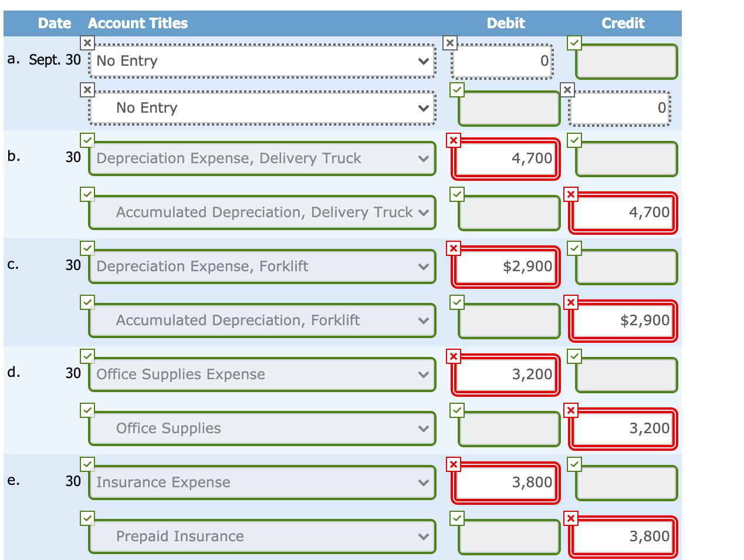The image size is (744, 560).
Task: Click debit field containing $2,900
Action: (505, 266)
